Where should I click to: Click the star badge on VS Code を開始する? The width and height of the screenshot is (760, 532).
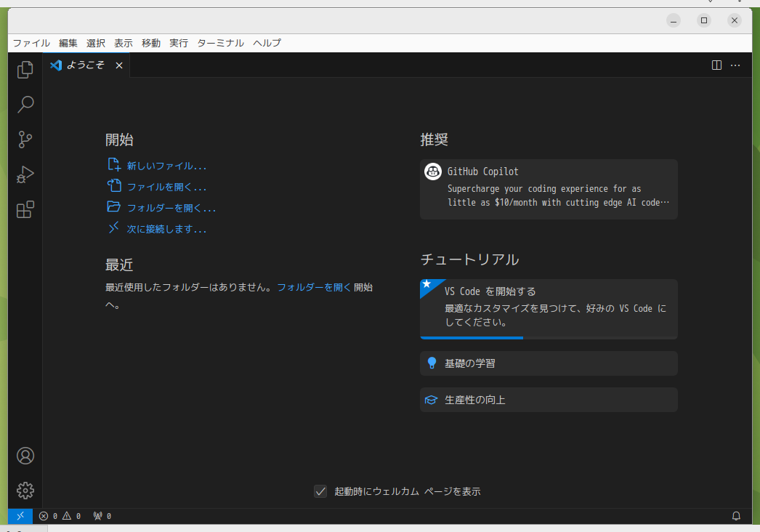tap(427, 284)
